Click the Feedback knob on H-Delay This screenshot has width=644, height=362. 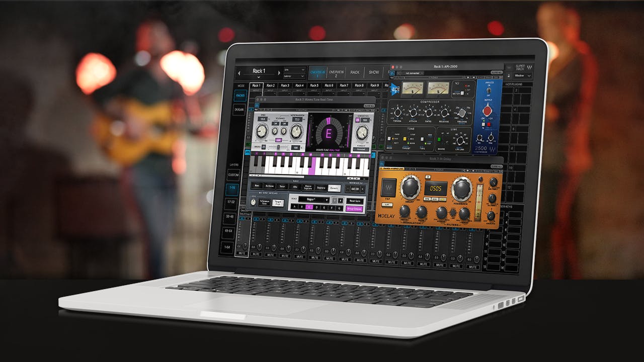tap(461, 190)
